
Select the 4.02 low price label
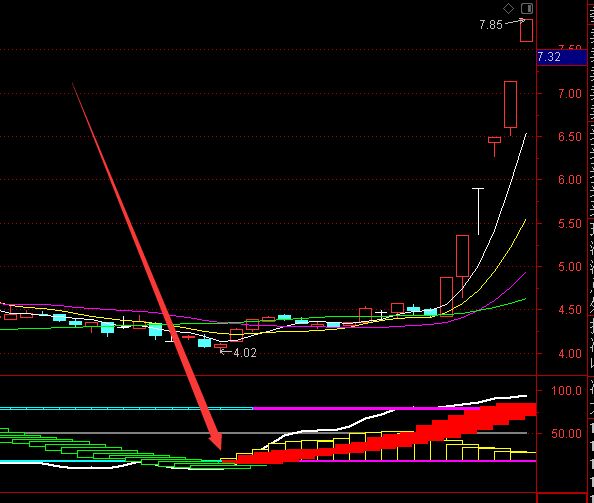pyautogui.click(x=245, y=353)
